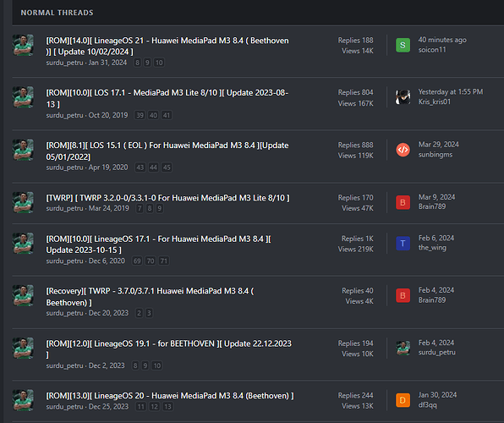
Task: Open the TWRP 3.2.0-0/3.3.1-0 M3 Lite thread
Action: pos(167,198)
